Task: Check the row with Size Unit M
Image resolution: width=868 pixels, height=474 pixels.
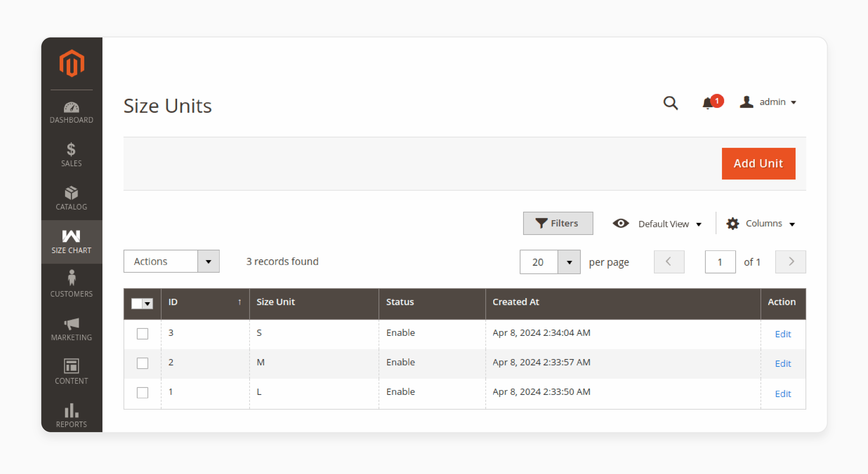Action: coord(143,363)
